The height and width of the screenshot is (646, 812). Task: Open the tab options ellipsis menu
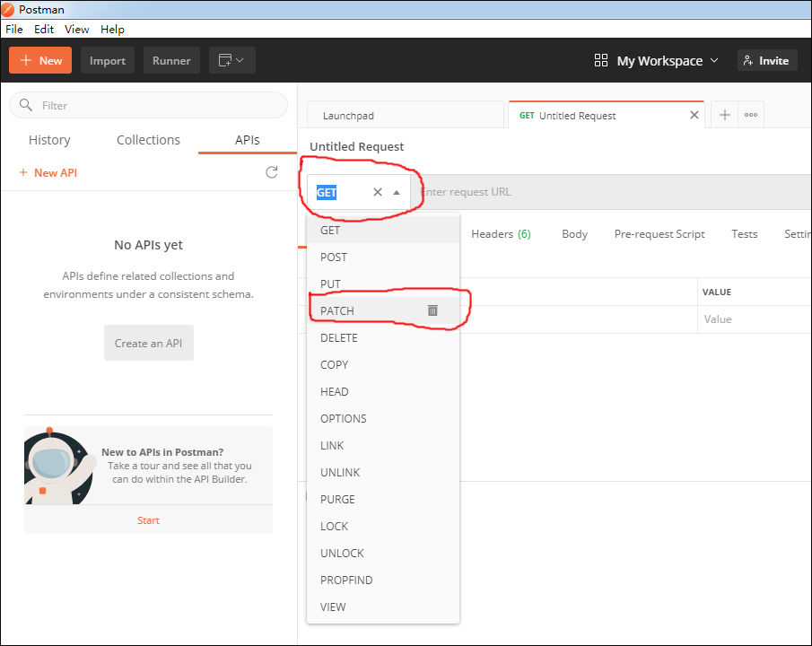[x=751, y=115]
